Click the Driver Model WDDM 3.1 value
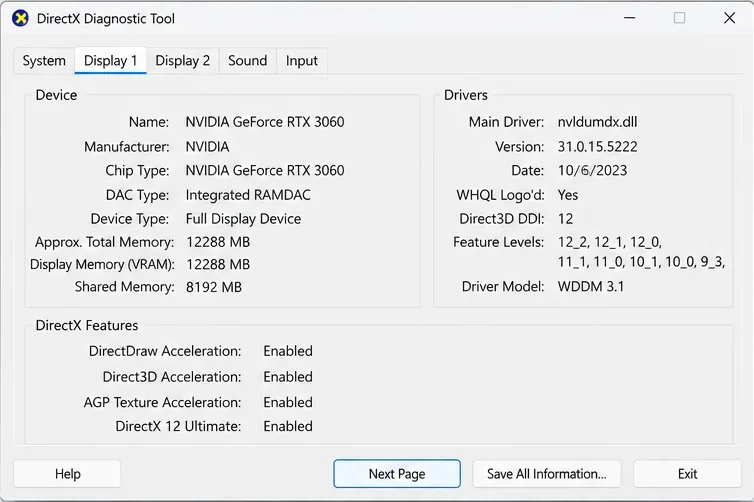The height and width of the screenshot is (502, 754). click(591, 287)
